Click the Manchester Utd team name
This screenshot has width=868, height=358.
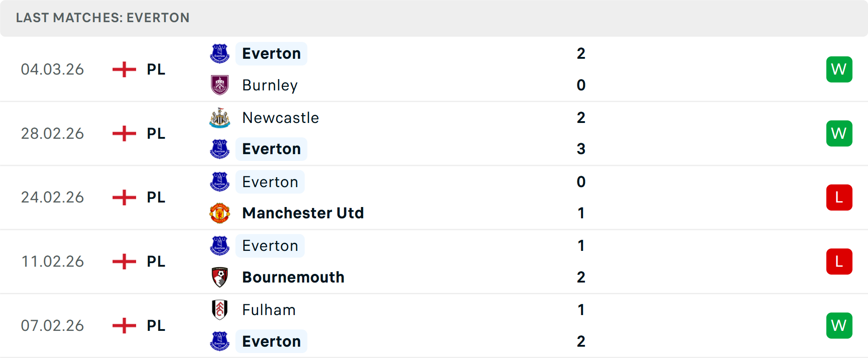click(x=303, y=213)
